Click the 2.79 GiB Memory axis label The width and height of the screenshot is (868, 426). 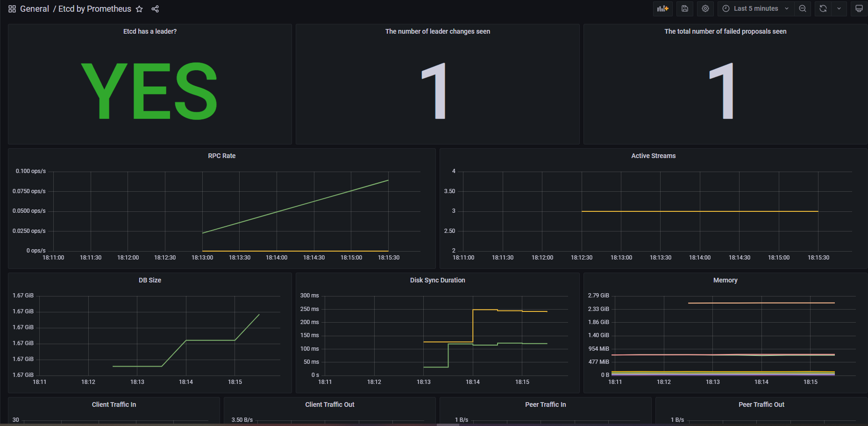point(598,296)
